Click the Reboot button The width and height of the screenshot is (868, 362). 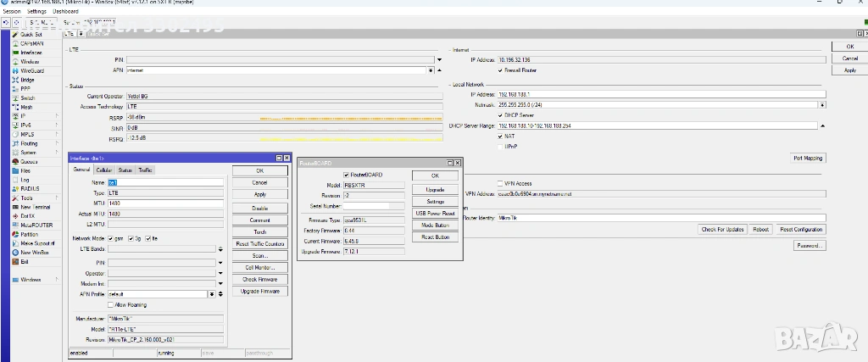pos(761,230)
